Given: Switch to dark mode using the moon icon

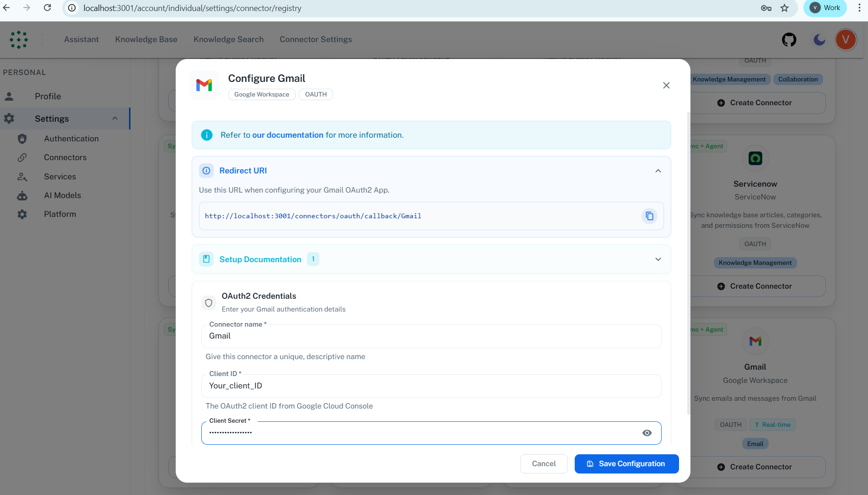Looking at the screenshot, I should point(819,40).
